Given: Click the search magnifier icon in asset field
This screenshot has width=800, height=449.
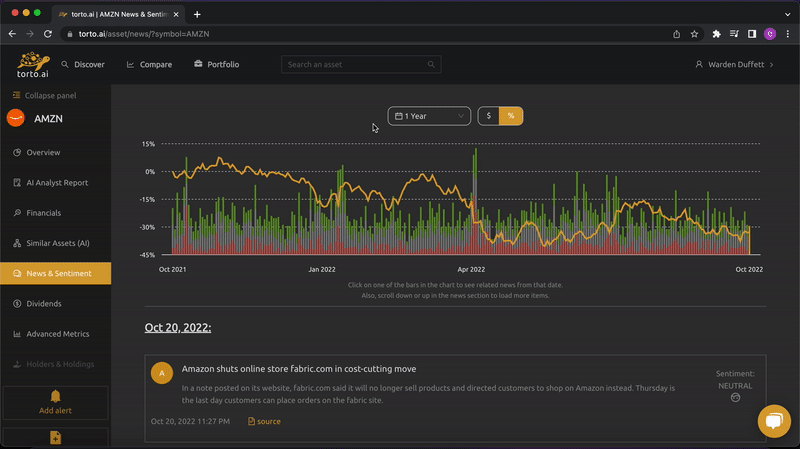Looking at the screenshot, I should [x=431, y=64].
